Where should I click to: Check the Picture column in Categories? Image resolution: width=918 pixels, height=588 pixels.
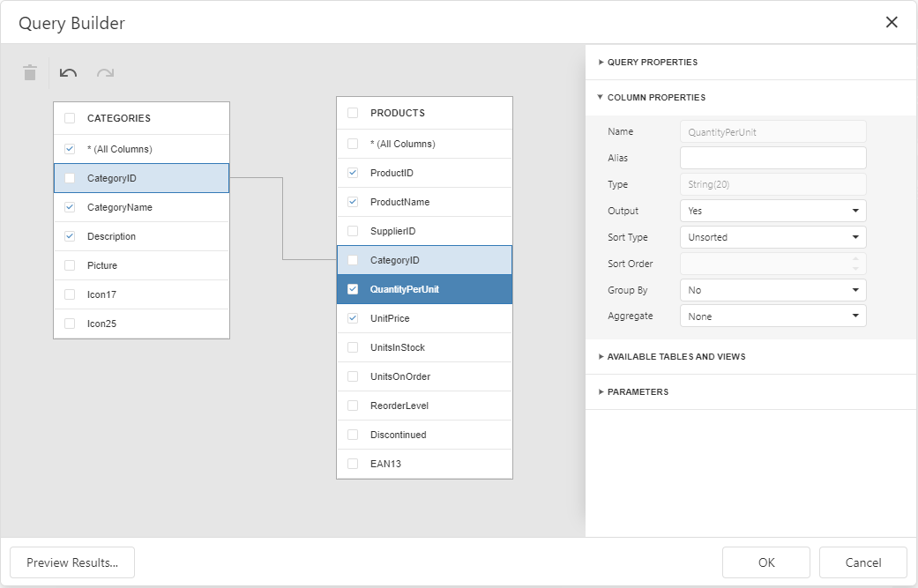click(x=70, y=265)
